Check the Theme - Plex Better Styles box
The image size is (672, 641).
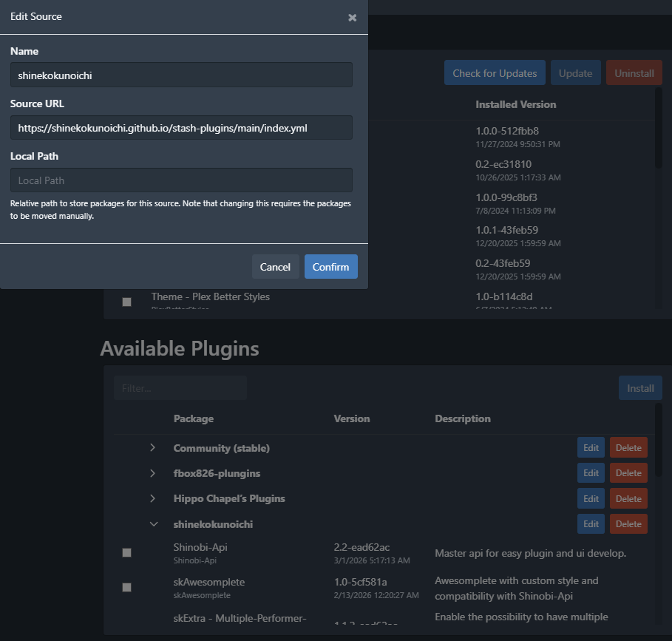[x=126, y=302]
